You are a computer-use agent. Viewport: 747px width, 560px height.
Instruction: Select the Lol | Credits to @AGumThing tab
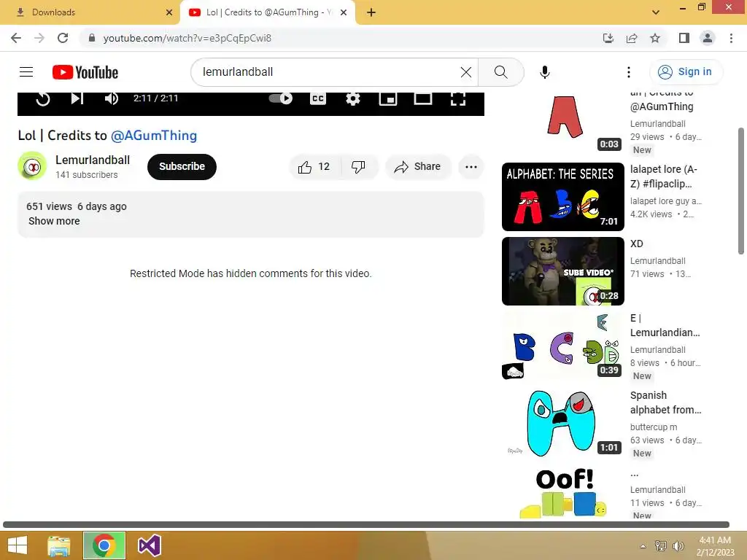coord(267,12)
